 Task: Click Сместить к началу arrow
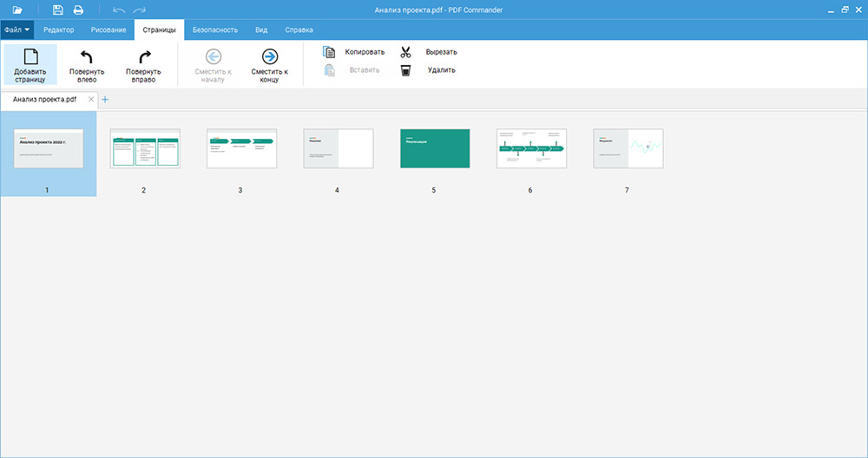214,66
